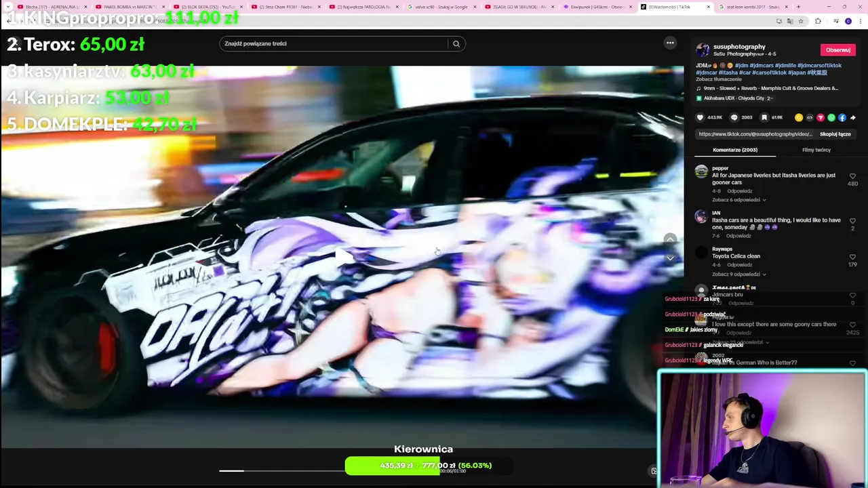Image resolution: width=868 pixels, height=488 pixels.
Task: Click the yellow repost share icon
Action: (x=799, y=117)
